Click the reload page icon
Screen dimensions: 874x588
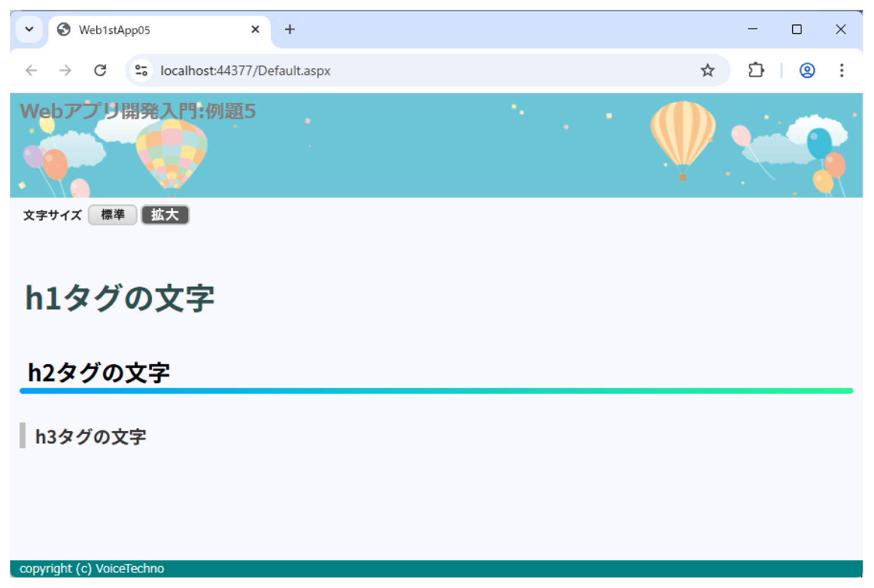point(101,71)
